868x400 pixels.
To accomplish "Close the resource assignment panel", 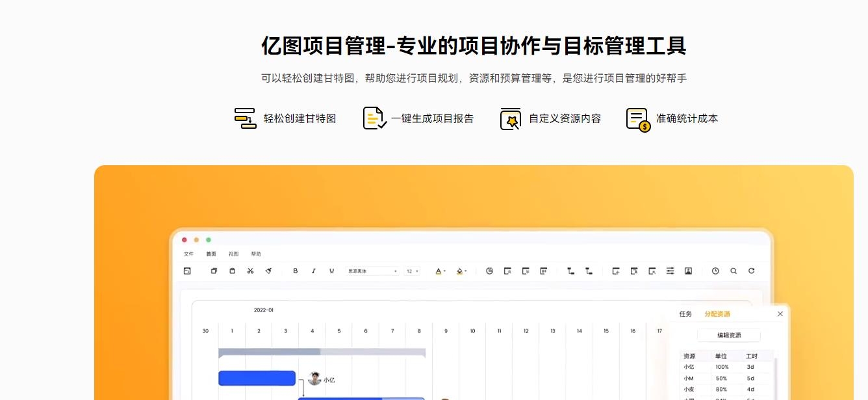I will tap(780, 313).
